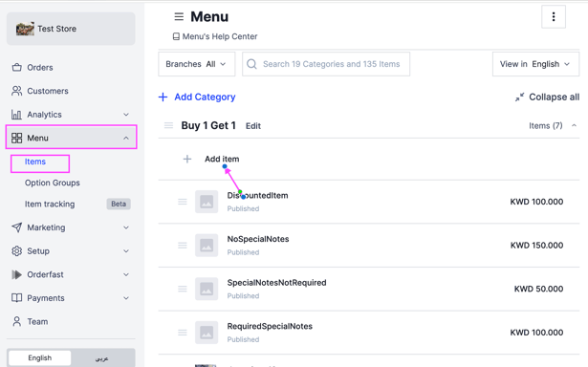
Task: Click Collapse all
Action: point(554,97)
